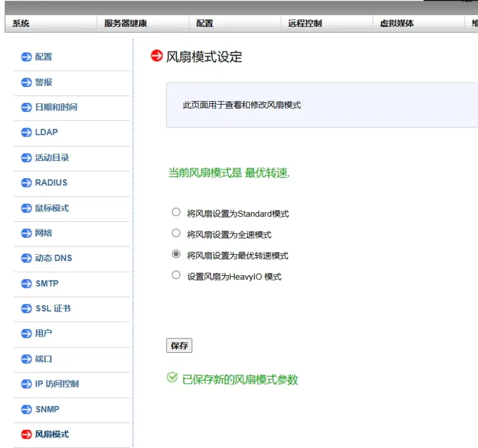The height and width of the screenshot is (448, 478).
Task: Click the arrow icon next to SMTP
Action: tap(26, 284)
